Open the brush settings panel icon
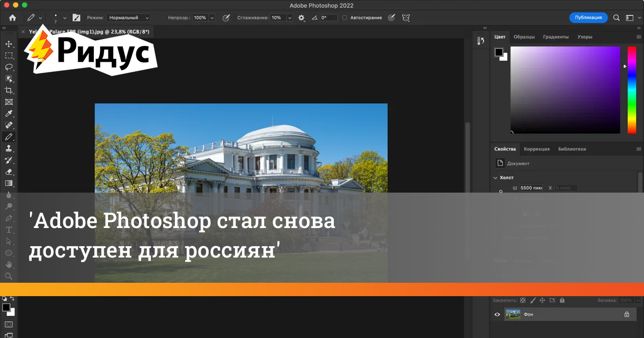This screenshot has width=644, height=338. 76,18
